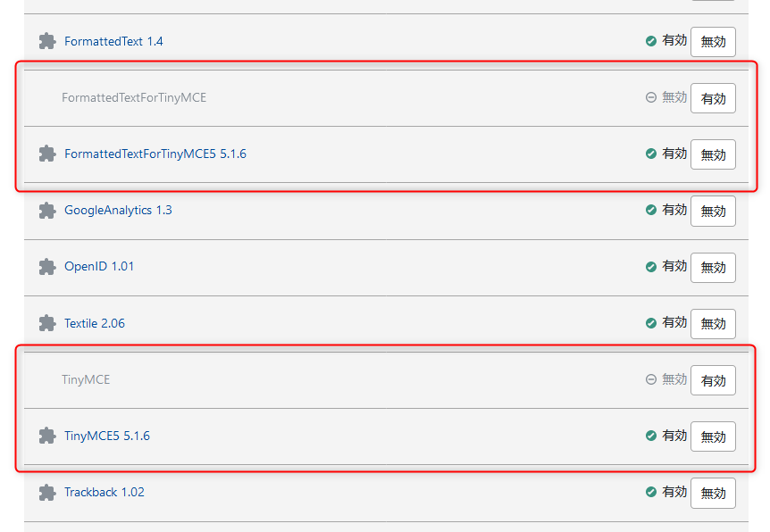Expand the FormattedText 1.4 plugin details

click(113, 41)
